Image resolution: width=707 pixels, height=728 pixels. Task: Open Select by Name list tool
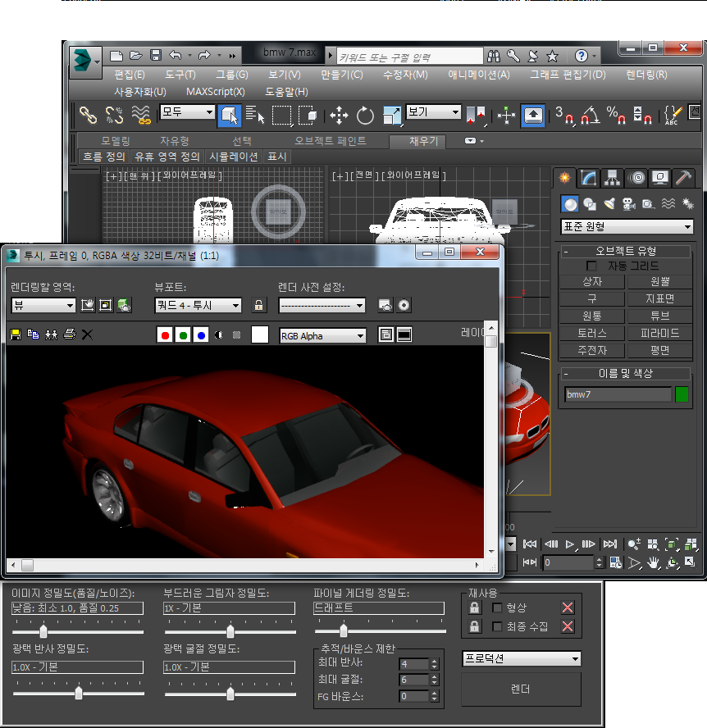pos(255,115)
